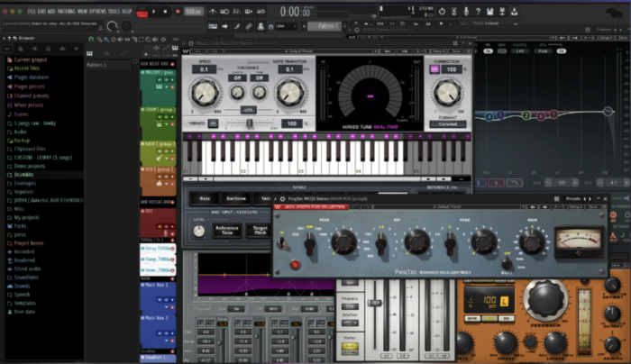631x364 pixels.
Task: Expand the Current project item in Browser
Action: click(30, 60)
